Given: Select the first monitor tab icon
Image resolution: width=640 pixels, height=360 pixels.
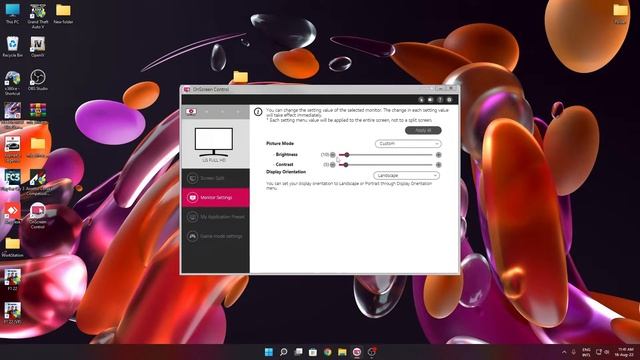Looking at the screenshot, I should (191, 111).
